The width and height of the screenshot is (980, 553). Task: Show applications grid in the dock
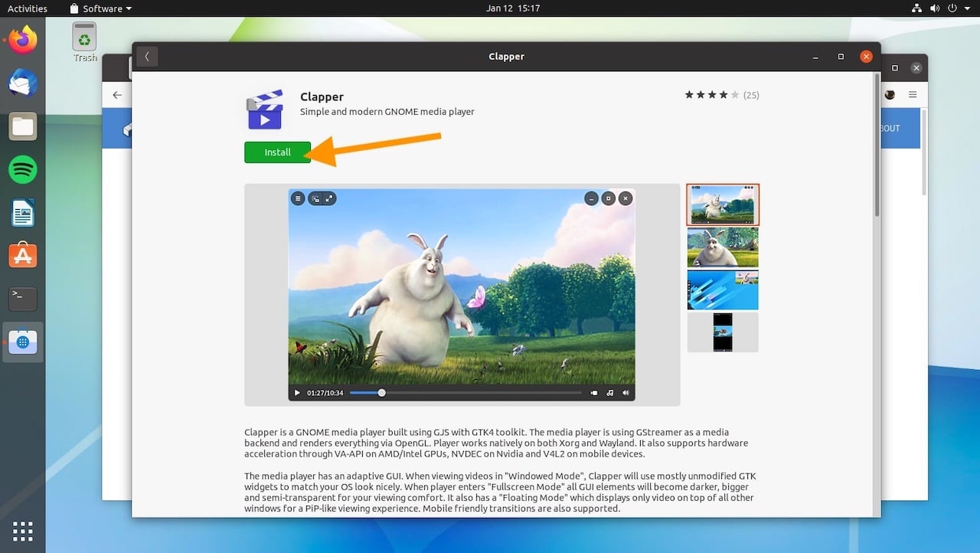[x=23, y=531]
